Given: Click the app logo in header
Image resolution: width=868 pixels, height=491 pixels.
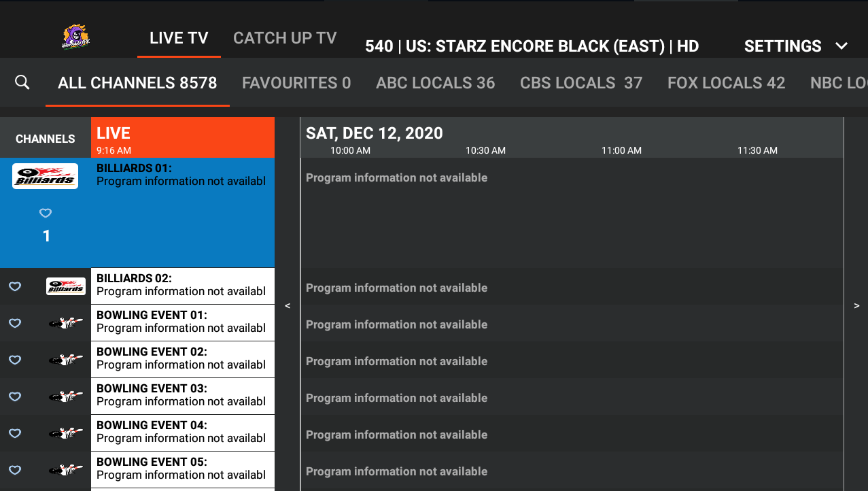Looking at the screenshot, I should [75, 37].
